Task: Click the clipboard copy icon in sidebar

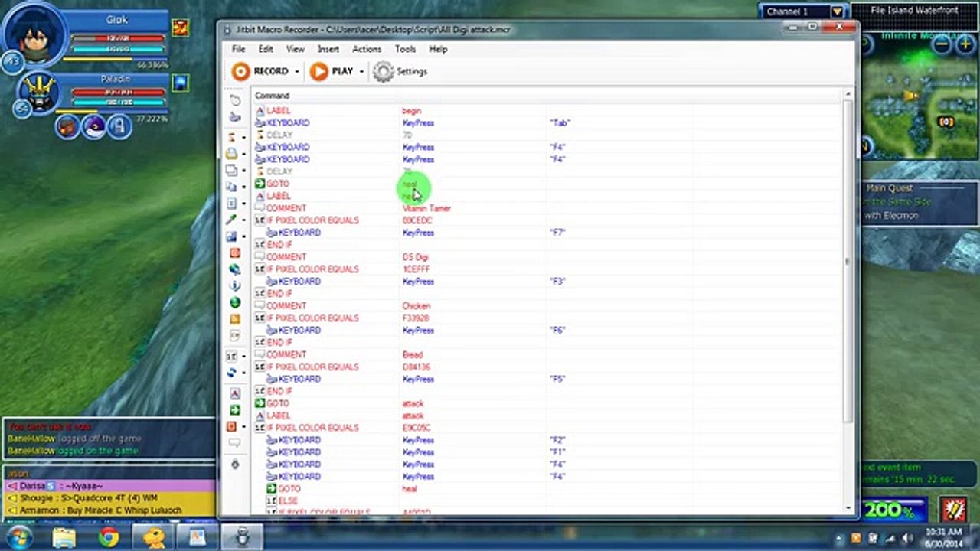Action: tap(232, 187)
